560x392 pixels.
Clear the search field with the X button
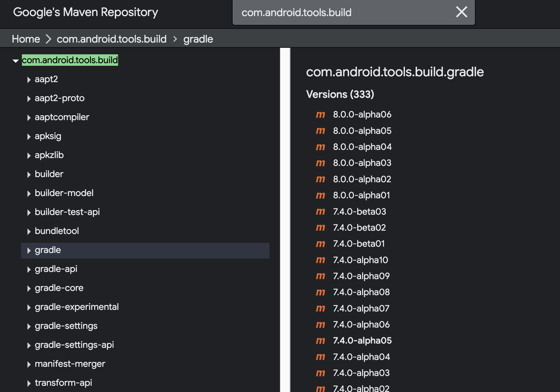tap(461, 12)
